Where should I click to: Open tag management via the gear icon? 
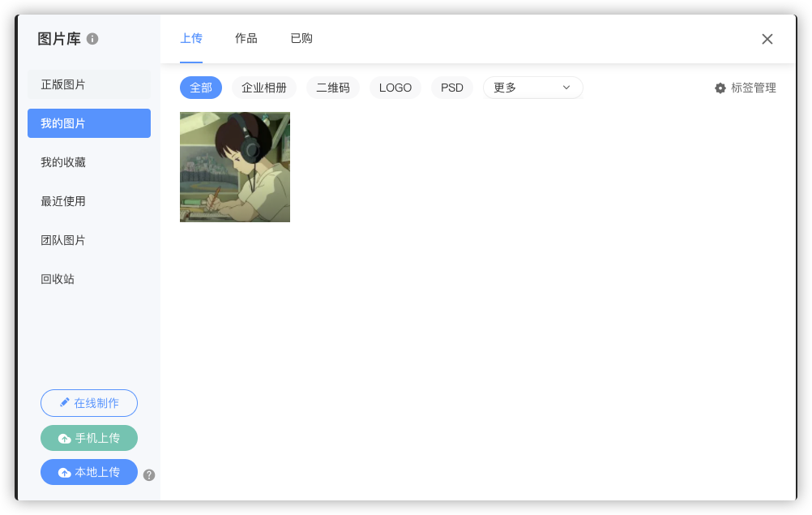click(720, 88)
